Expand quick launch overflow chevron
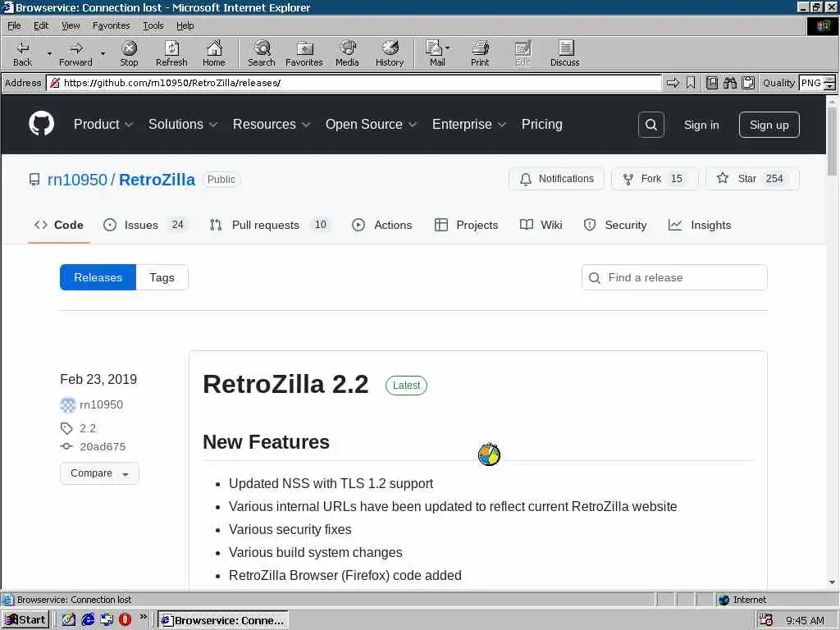 point(143,618)
